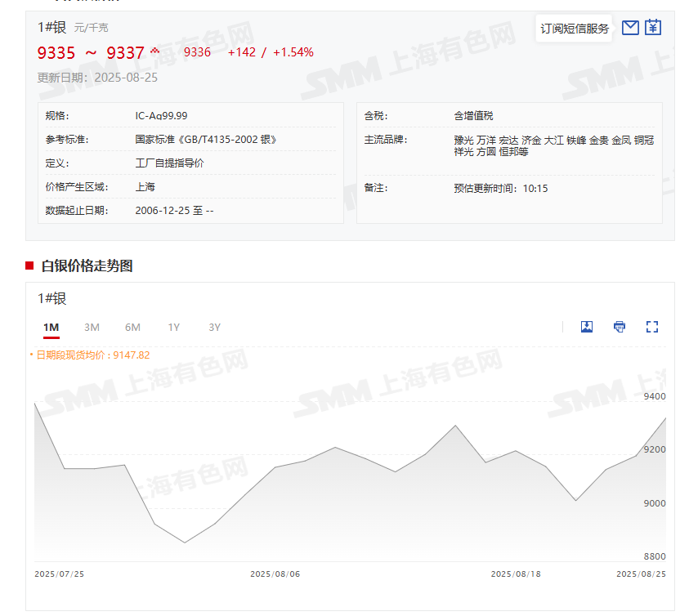The height and width of the screenshot is (616, 680).
Task: Click the 国家标准 GB/T4135-2002 reference text
Action: (206, 140)
